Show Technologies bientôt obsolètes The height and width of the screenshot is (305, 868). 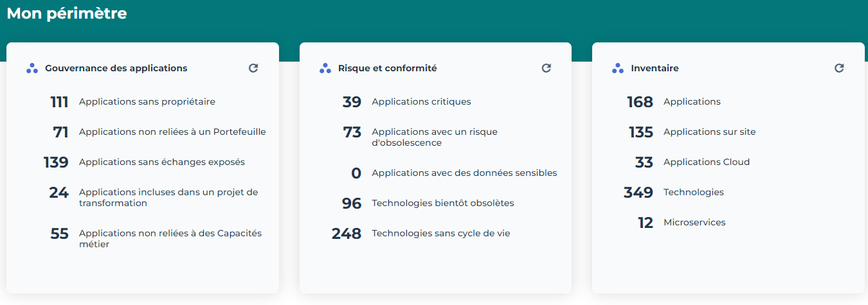442,203
